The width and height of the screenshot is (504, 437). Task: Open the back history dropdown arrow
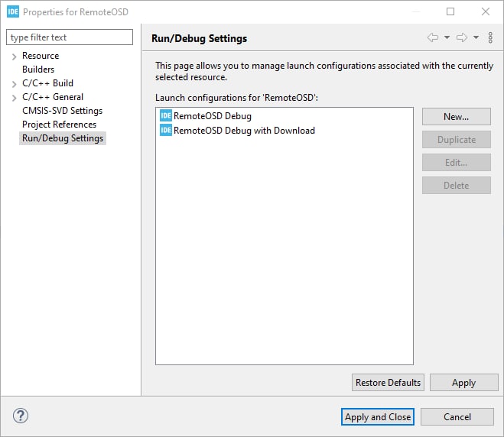(447, 37)
